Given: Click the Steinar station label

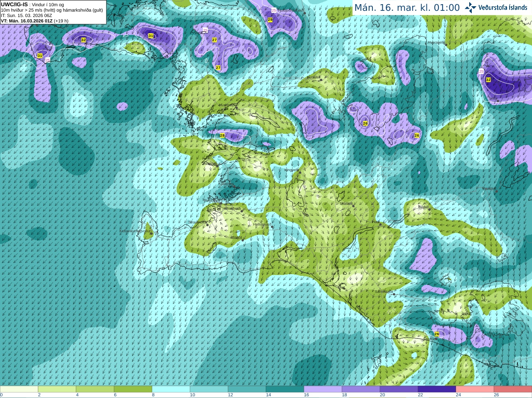Looking at the screenshot, I should [429, 339].
